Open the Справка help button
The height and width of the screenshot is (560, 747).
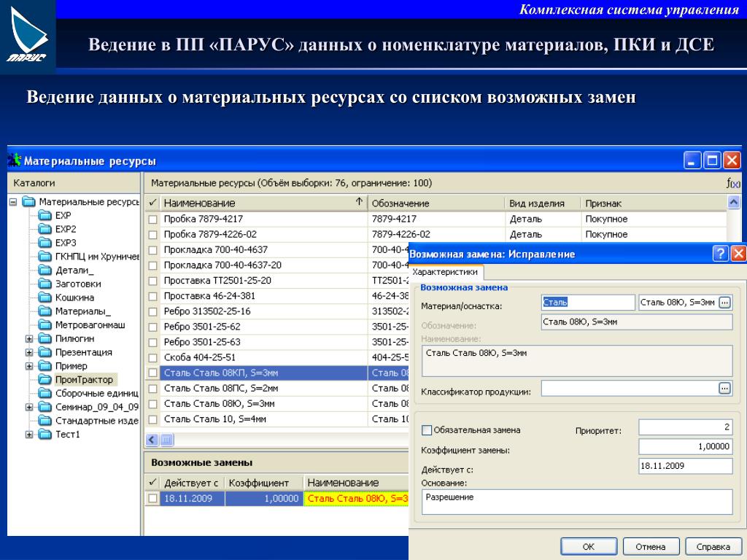[x=713, y=547]
